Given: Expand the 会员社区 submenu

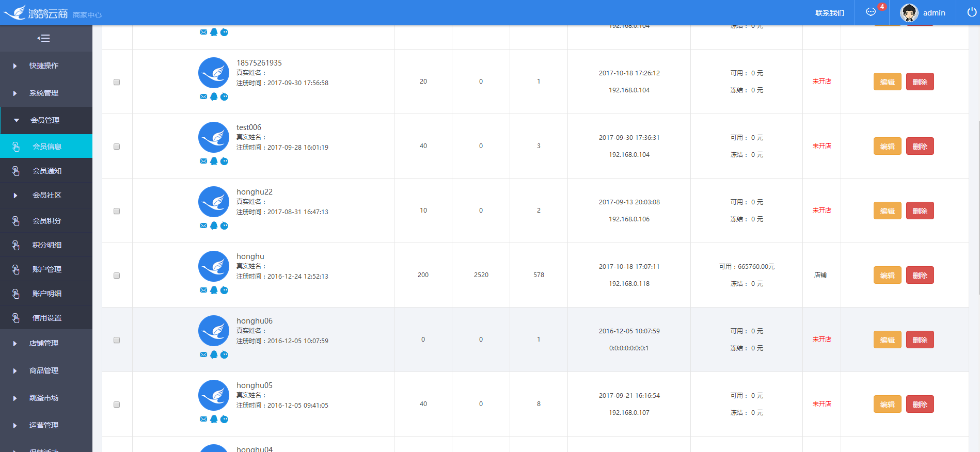Looking at the screenshot, I should (x=46, y=195).
